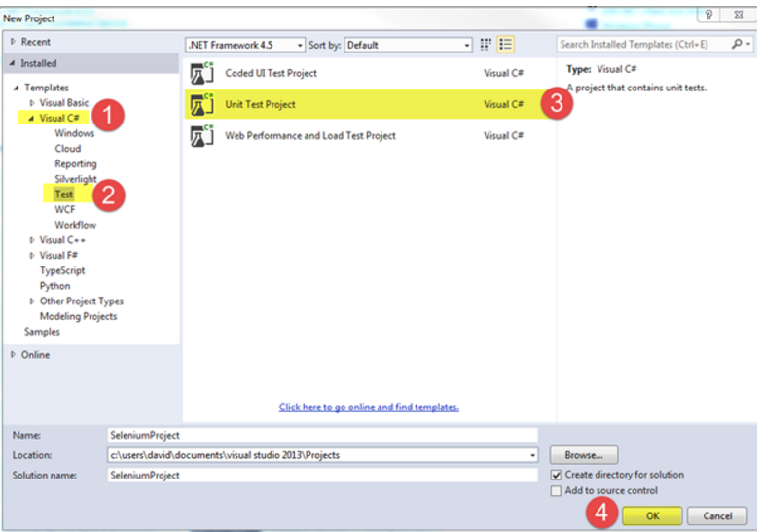Open the online templates link
The image size is (761, 532).
369,408
